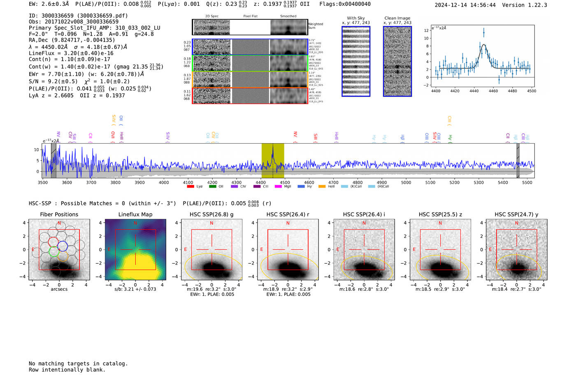Open the green-bordered fiber spectrum row
The width and height of the screenshot is (576, 392).
[250, 63]
